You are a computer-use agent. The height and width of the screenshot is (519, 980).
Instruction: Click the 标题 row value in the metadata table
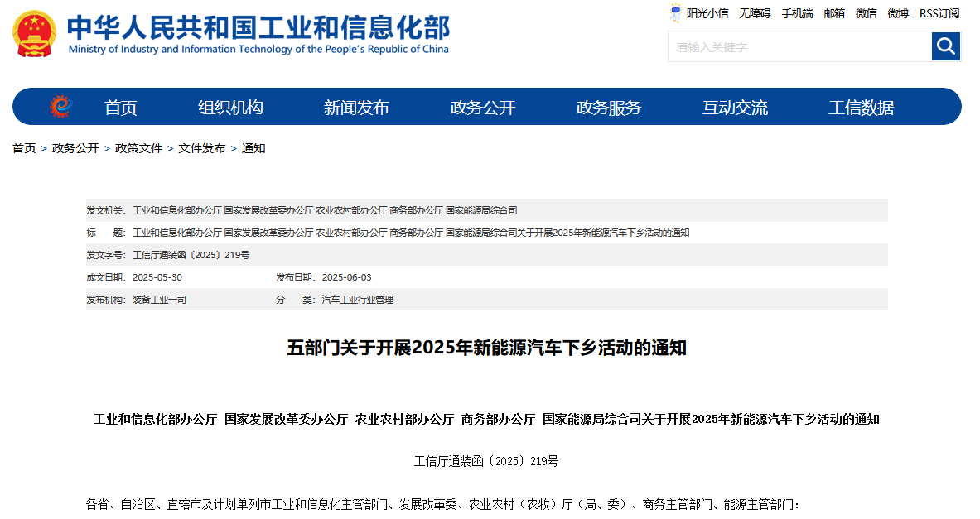(x=411, y=233)
